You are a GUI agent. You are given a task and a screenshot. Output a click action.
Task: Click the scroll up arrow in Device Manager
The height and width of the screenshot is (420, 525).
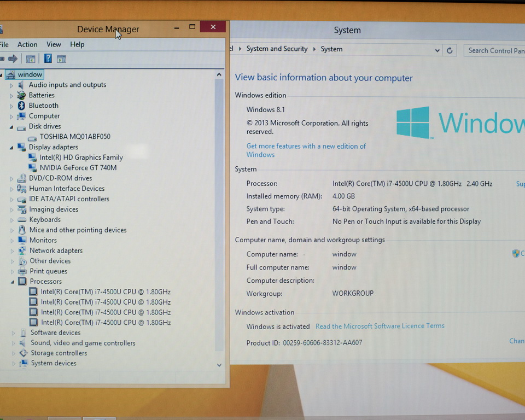[219, 74]
